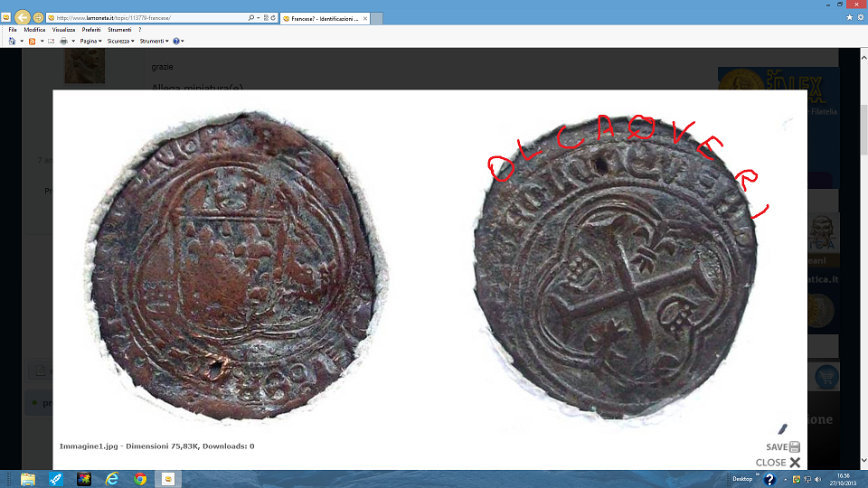This screenshot has width=868, height=488.
Task: Click the Home icon in command bar
Action: click(12, 41)
